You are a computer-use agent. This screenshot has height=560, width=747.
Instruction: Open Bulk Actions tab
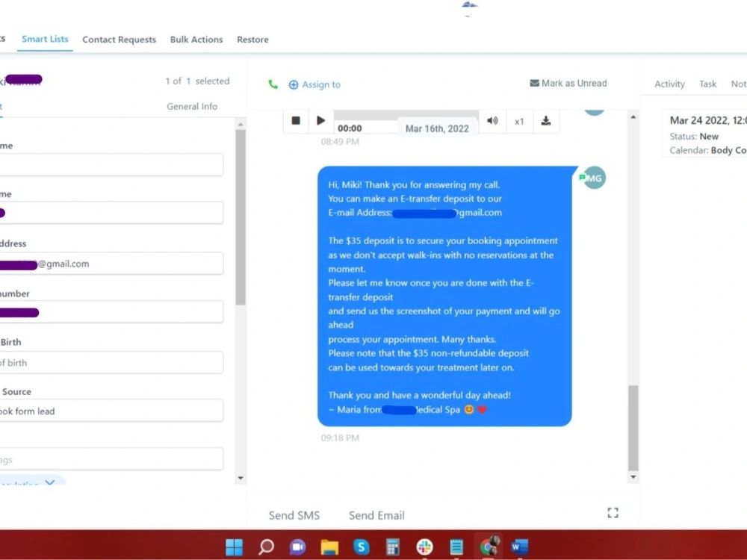coord(196,40)
